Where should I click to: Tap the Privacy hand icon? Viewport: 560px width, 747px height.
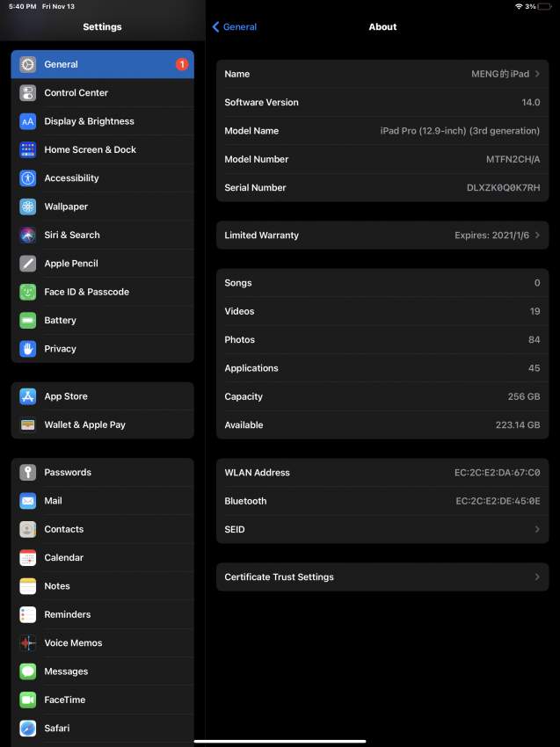tap(27, 349)
